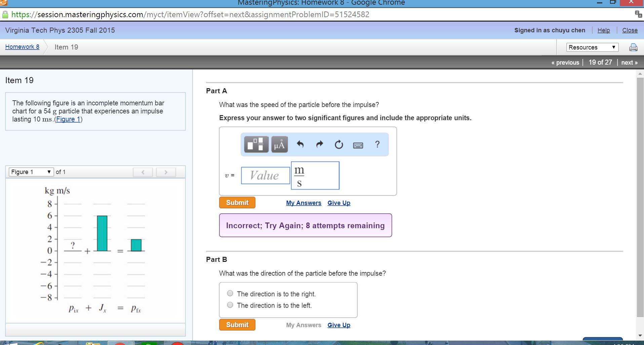Click the final momentum bar in chart
Image resolution: width=644 pixels, height=345 pixels.
pos(136,245)
